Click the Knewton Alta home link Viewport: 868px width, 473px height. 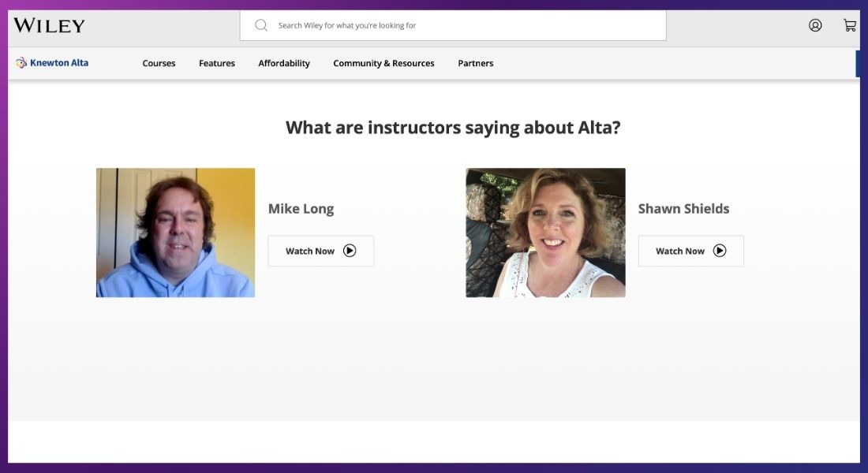pyautogui.click(x=52, y=63)
